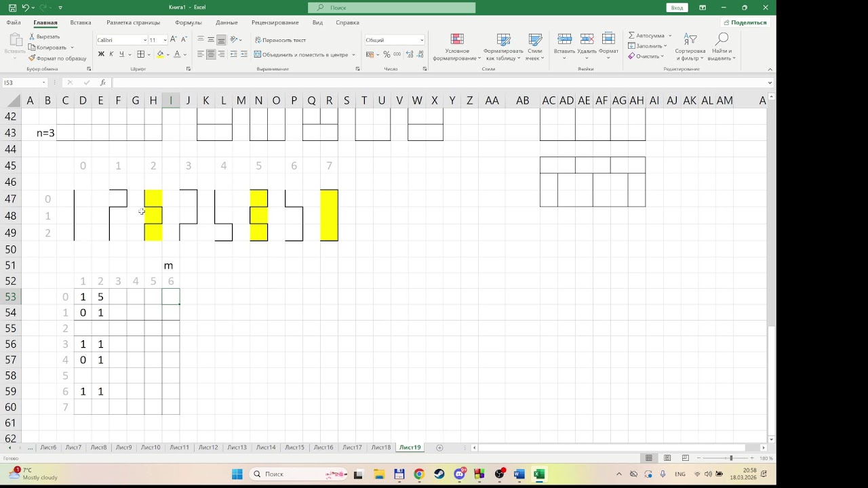Click Wrap Text (Переносить текст)
868x488 pixels.
click(x=280, y=40)
